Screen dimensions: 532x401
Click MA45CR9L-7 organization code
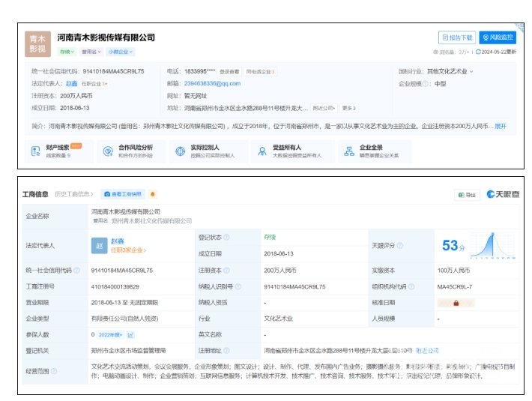pyautogui.click(x=455, y=286)
